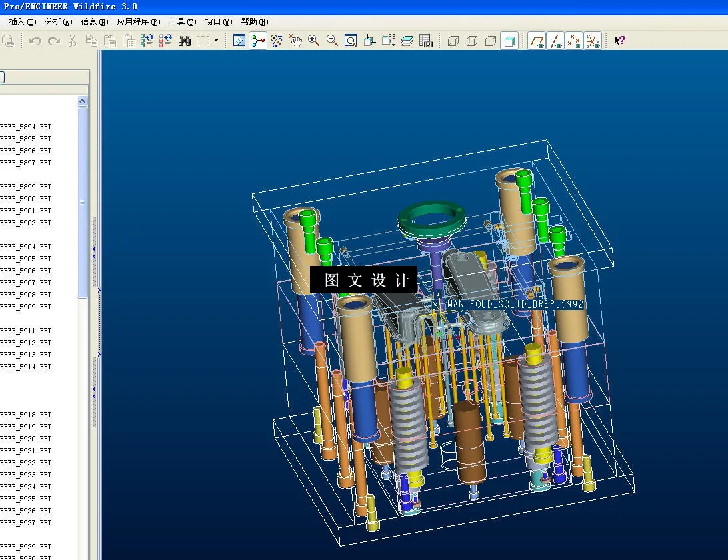Click the Zoom Out magnifier icon

332,41
